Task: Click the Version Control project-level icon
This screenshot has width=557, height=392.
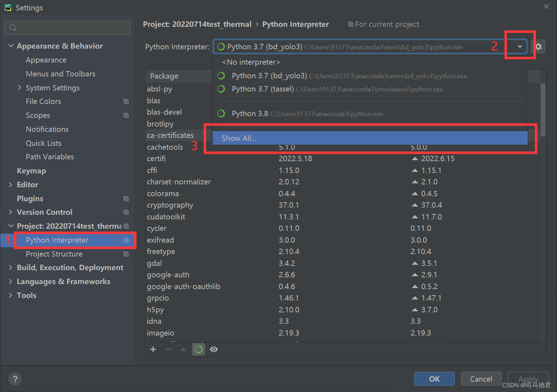Action: (x=126, y=212)
